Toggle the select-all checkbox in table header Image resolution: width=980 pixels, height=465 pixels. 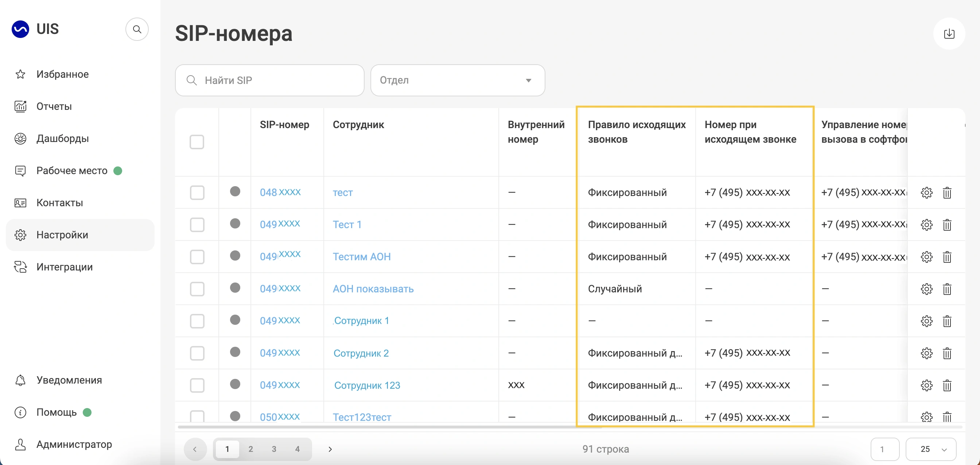(197, 142)
